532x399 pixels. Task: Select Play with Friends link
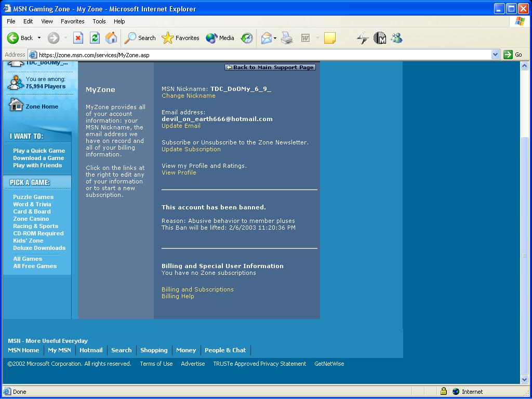pos(37,166)
